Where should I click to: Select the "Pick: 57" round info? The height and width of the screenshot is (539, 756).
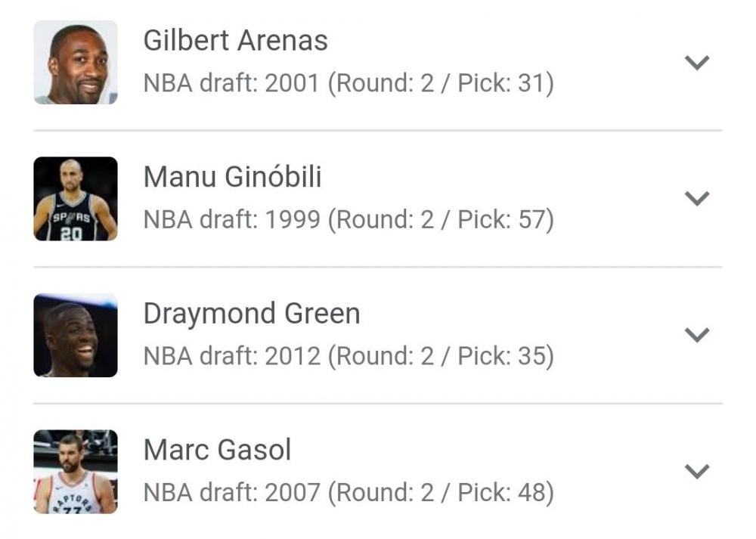click(505, 220)
